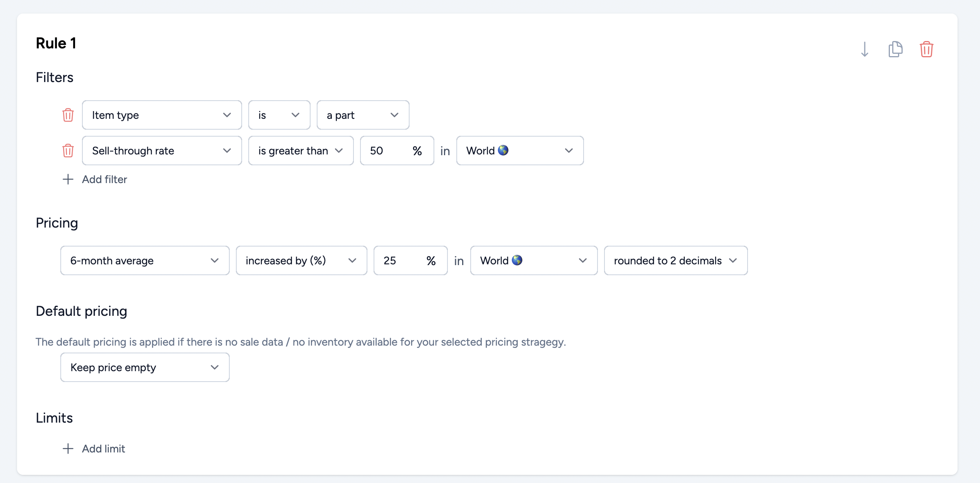980x483 pixels.
Task: Open World region dropdown in filter row
Action: [519, 151]
